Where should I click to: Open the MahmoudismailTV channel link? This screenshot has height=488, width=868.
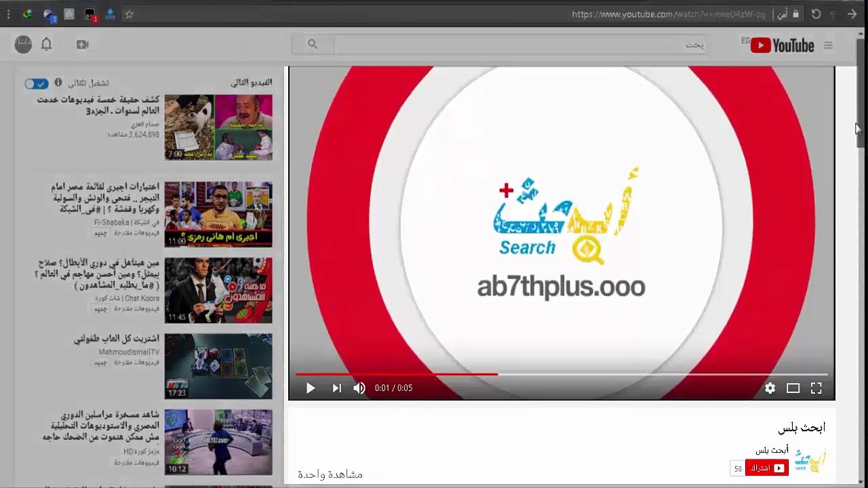tap(129, 352)
